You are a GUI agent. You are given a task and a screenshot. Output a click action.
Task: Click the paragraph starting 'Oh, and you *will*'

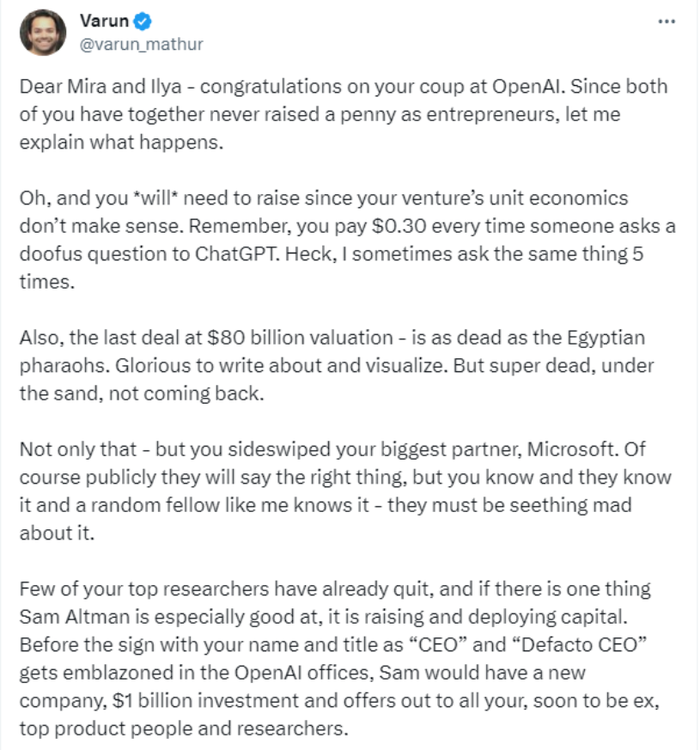pos(347,240)
